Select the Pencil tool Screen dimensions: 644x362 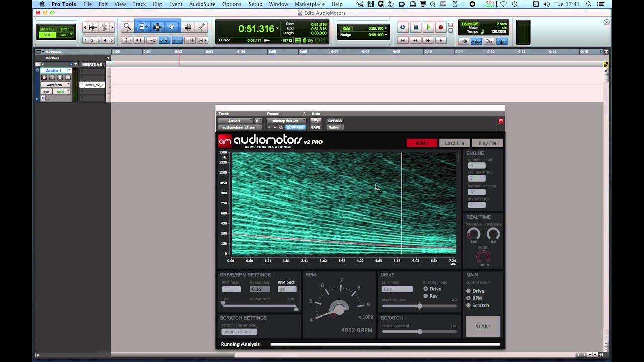tap(201, 27)
